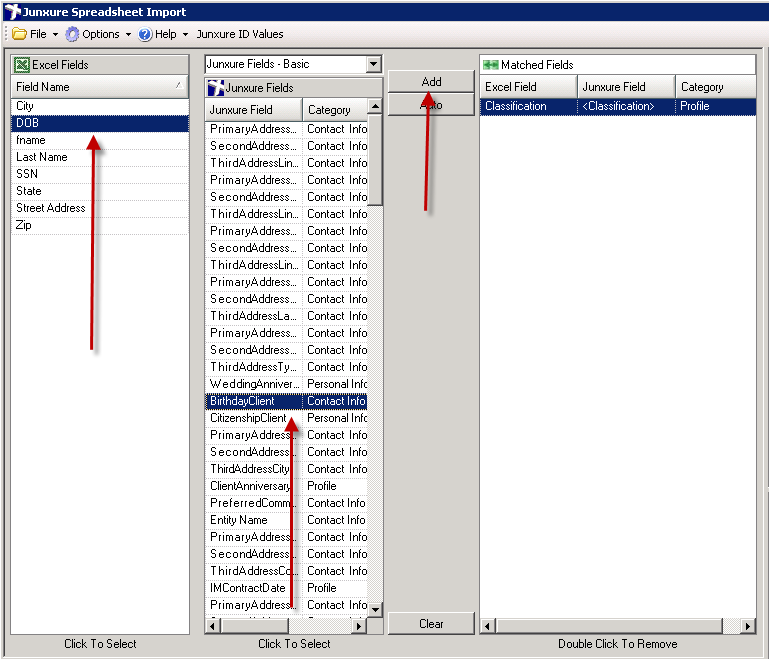Viewport: 769px width, 659px height.
Task: Select the City excel field
Action: 100,106
